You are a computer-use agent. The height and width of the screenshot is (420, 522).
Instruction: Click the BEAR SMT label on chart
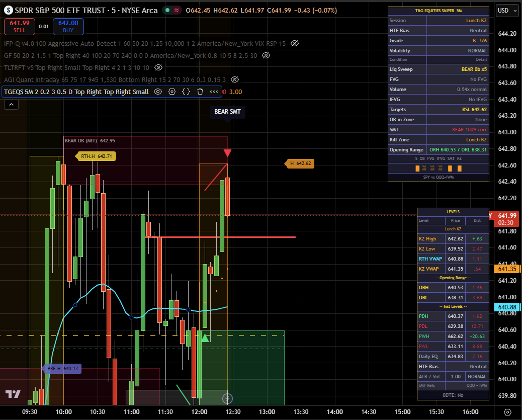coord(227,112)
